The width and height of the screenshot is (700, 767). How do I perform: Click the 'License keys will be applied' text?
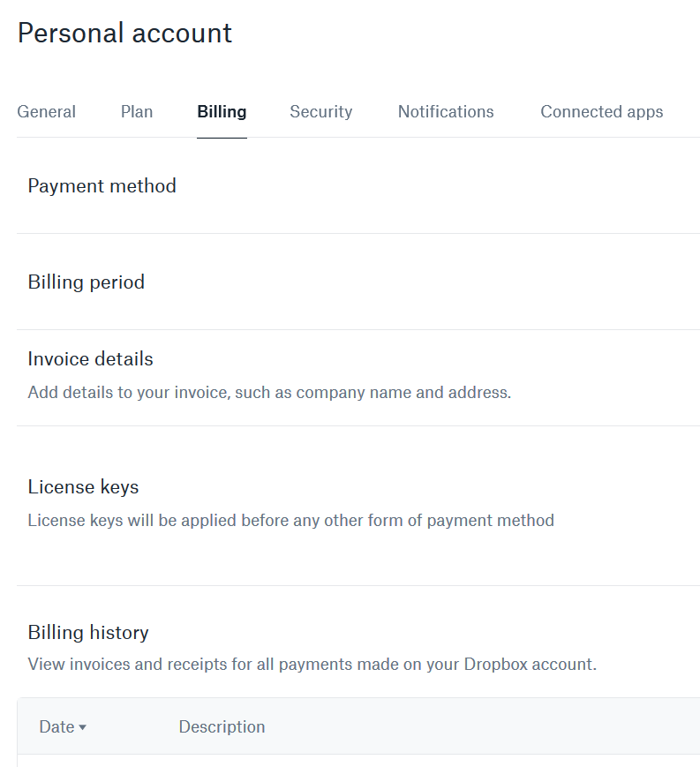click(290, 521)
